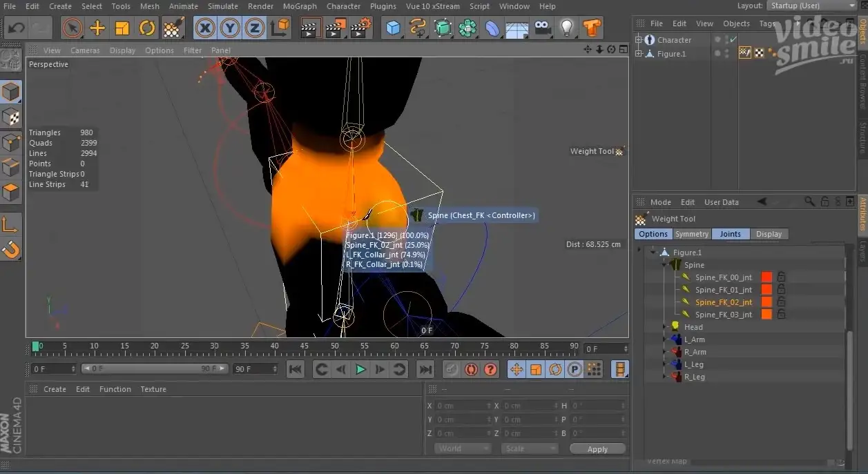Screen dimensions: 868x474
Task: Activate the Scale tool
Action: (x=122, y=28)
